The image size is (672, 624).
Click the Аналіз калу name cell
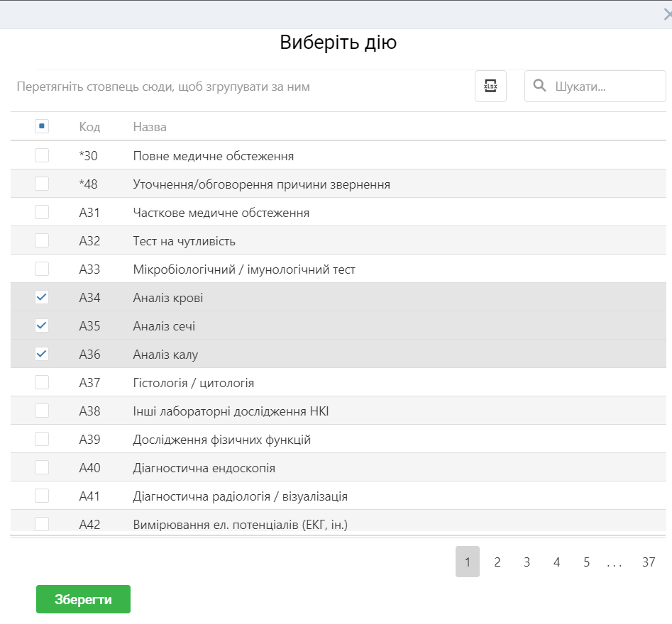165,355
